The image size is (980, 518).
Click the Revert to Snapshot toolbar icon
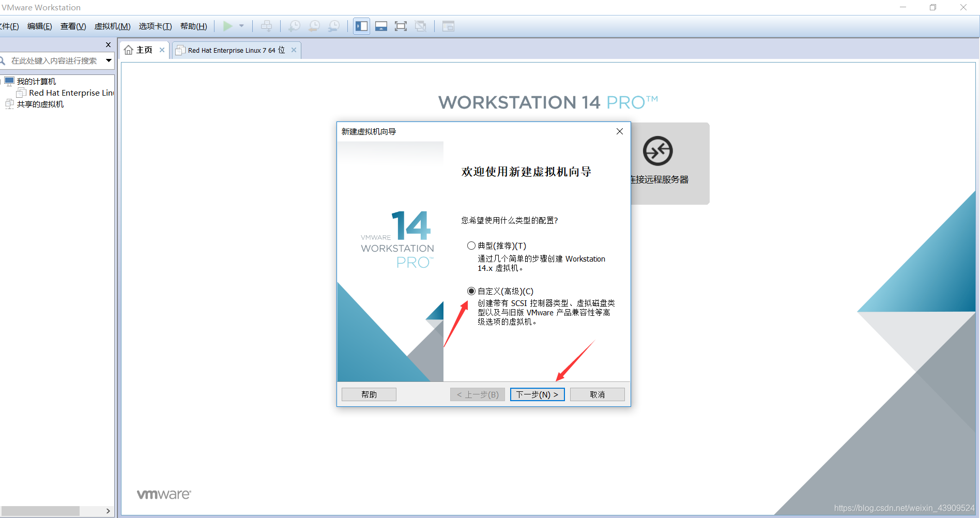point(314,26)
